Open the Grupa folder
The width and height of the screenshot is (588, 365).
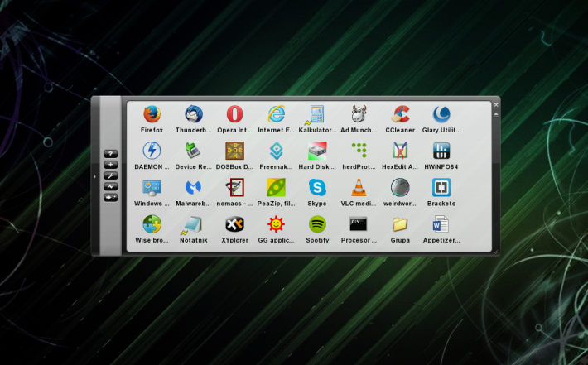click(400, 224)
